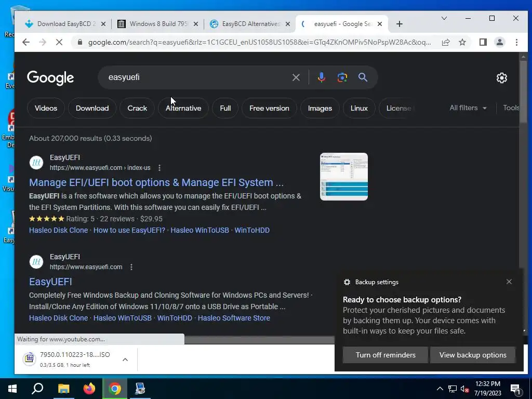Launch Firefox from the taskbar
Screen dimensions: 532x399
(x=89, y=389)
